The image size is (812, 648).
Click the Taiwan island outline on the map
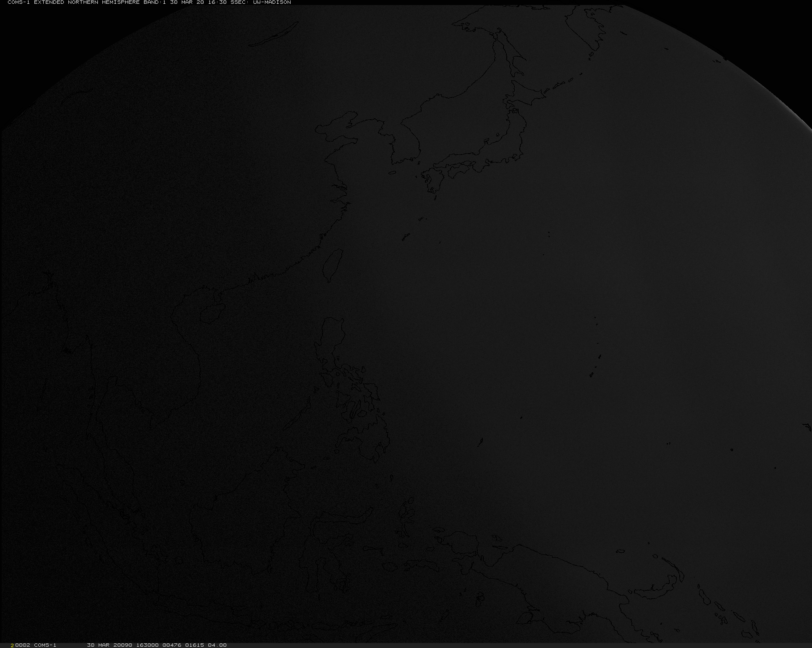click(x=333, y=266)
